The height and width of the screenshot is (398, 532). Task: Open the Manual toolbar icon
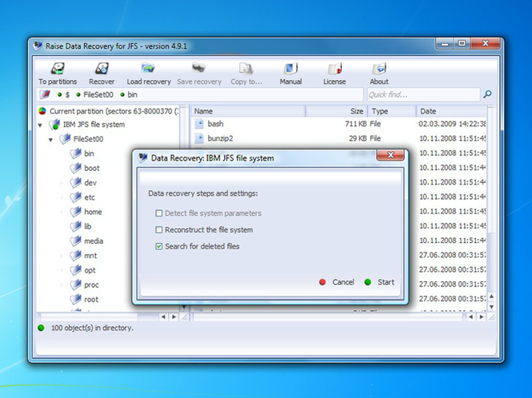tap(290, 68)
